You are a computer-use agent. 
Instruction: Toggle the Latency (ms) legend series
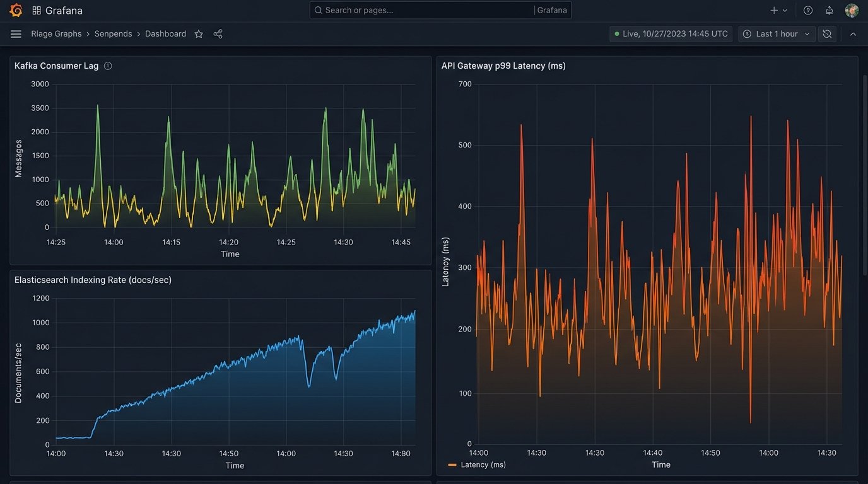click(x=477, y=464)
